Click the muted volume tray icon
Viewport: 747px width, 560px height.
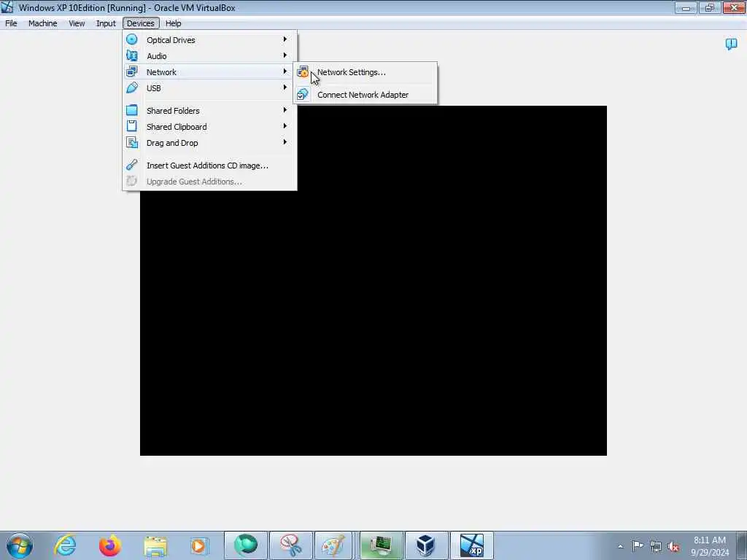pyautogui.click(x=673, y=547)
